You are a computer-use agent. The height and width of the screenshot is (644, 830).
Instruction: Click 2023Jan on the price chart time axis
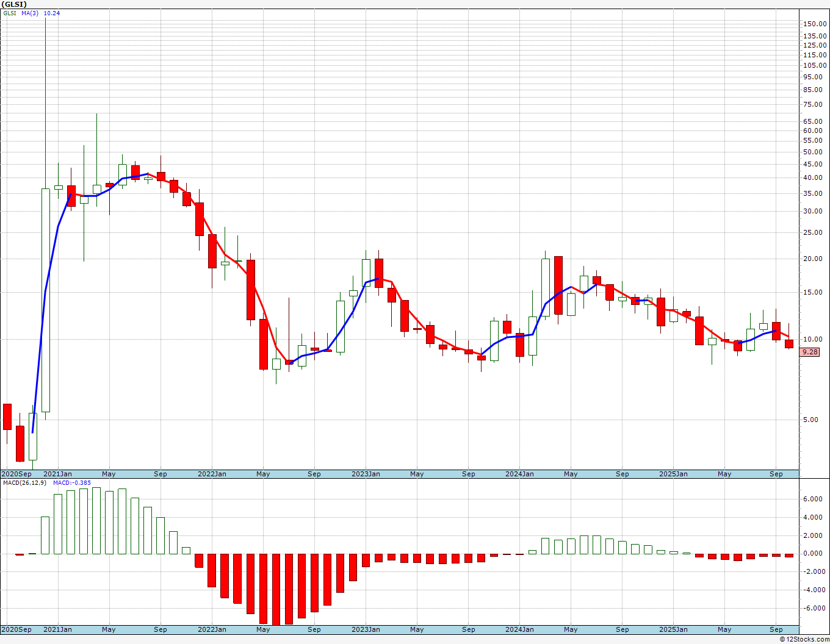click(366, 474)
